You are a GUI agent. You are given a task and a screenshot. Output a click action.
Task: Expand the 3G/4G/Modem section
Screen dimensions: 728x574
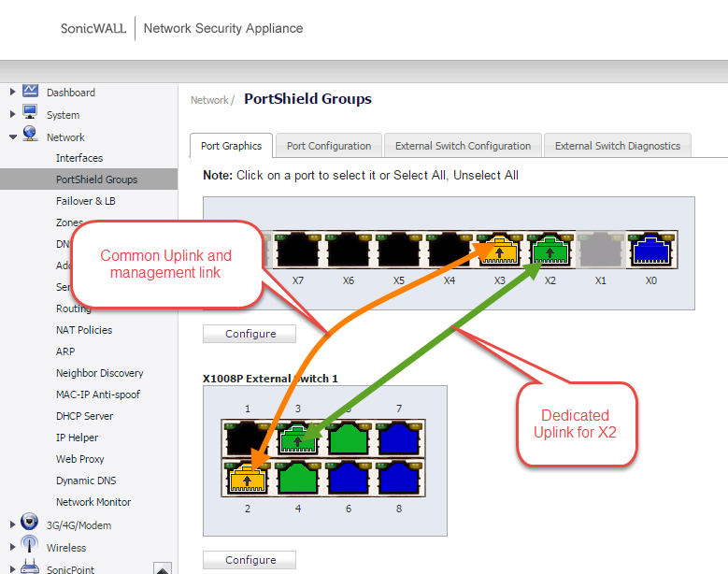[x=12, y=524]
